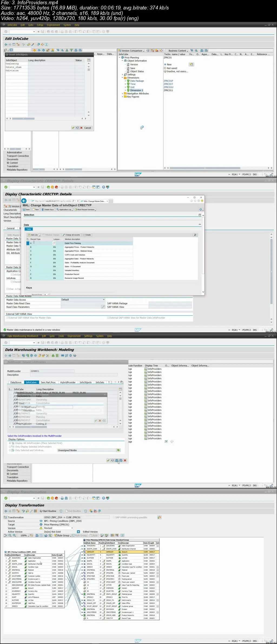Screen dimensions: 277x644
Task: Click the back arrow in Edit InfoCube toolbar
Action: pos(6,44)
